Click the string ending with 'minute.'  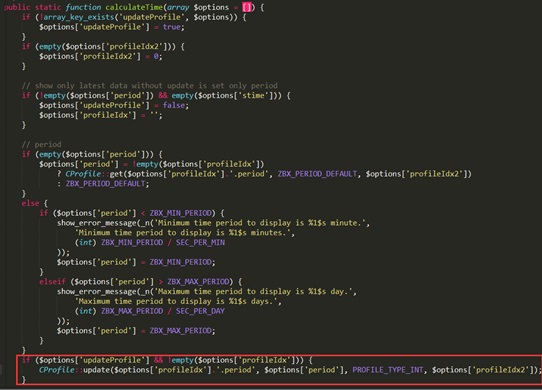pos(259,223)
